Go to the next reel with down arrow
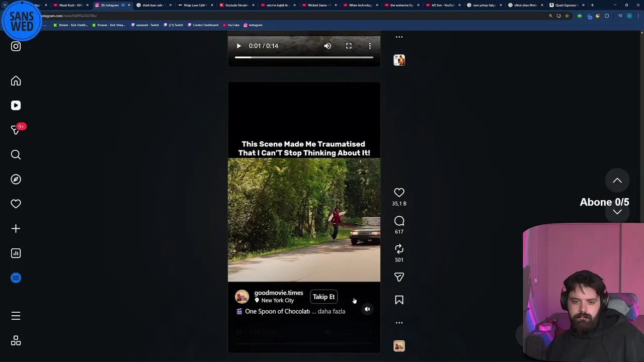The height and width of the screenshot is (362, 644). coord(617,212)
